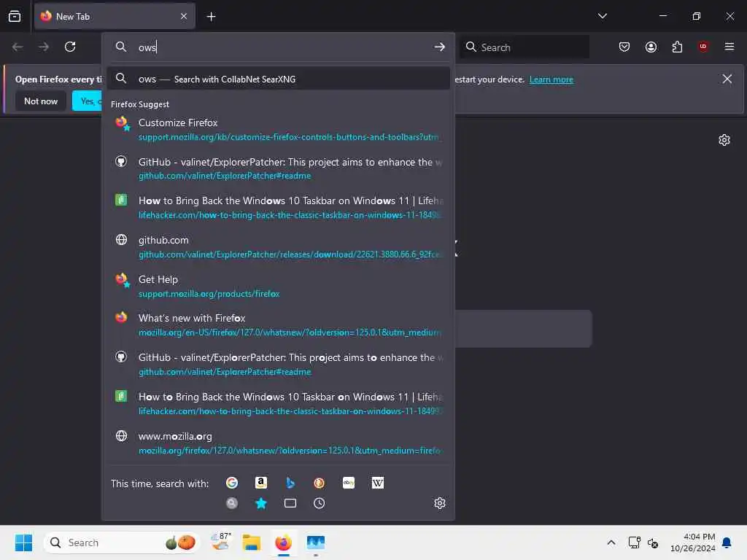Show hidden system tray icons
747x560 pixels.
pyautogui.click(x=611, y=542)
